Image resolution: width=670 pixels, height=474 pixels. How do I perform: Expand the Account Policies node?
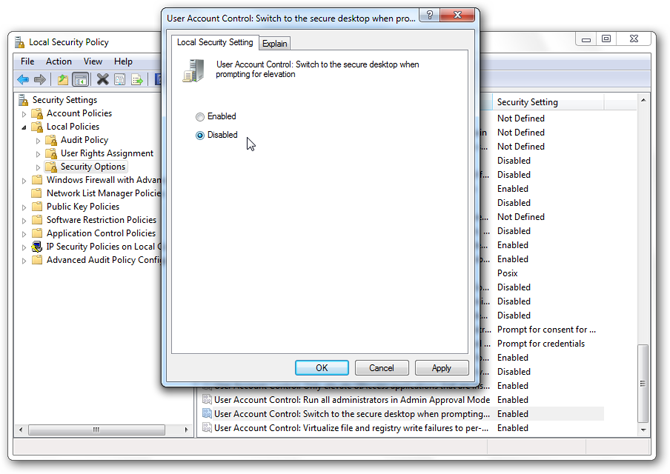coord(24,114)
